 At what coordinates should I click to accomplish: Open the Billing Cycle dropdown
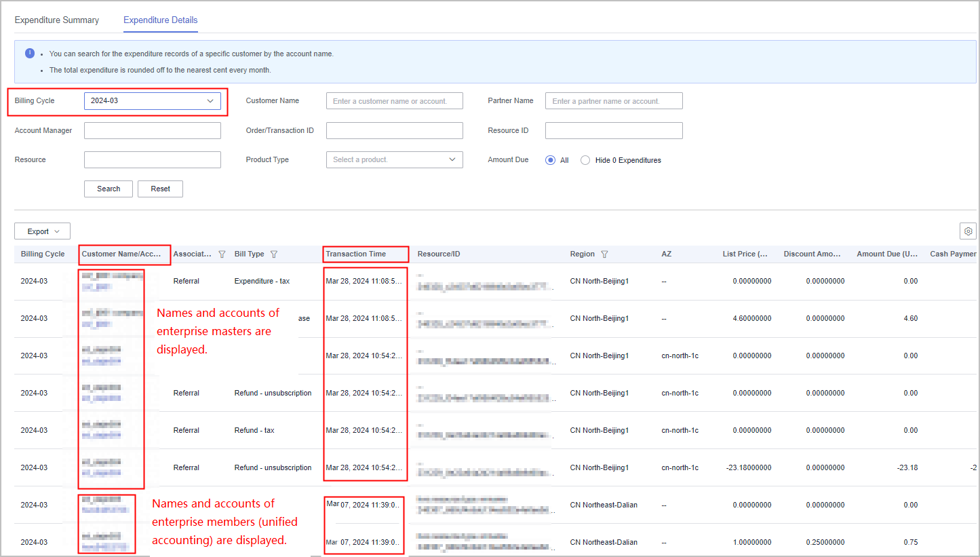tap(153, 101)
